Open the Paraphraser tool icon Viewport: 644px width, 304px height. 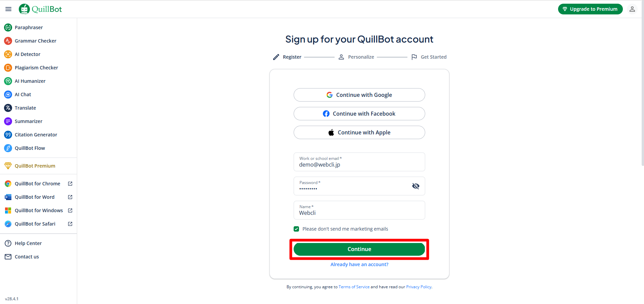(8, 27)
